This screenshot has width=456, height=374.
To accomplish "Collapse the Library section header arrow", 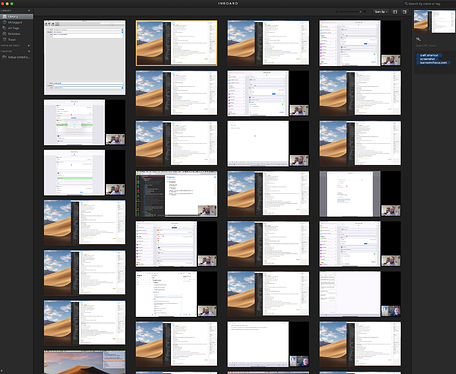I will 29,11.
